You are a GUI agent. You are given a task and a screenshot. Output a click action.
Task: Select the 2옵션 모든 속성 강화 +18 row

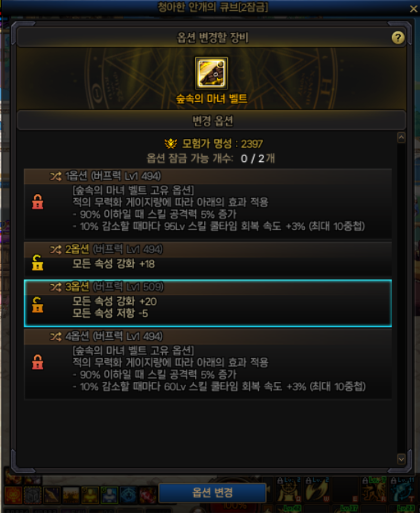(208, 259)
